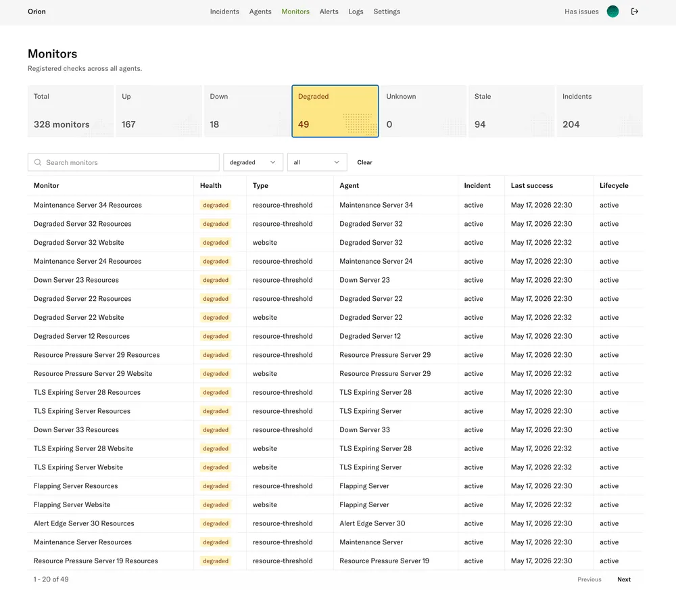The width and height of the screenshot is (676, 616).
Task: Click the sign-out icon in the header
Action: coord(634,11)
